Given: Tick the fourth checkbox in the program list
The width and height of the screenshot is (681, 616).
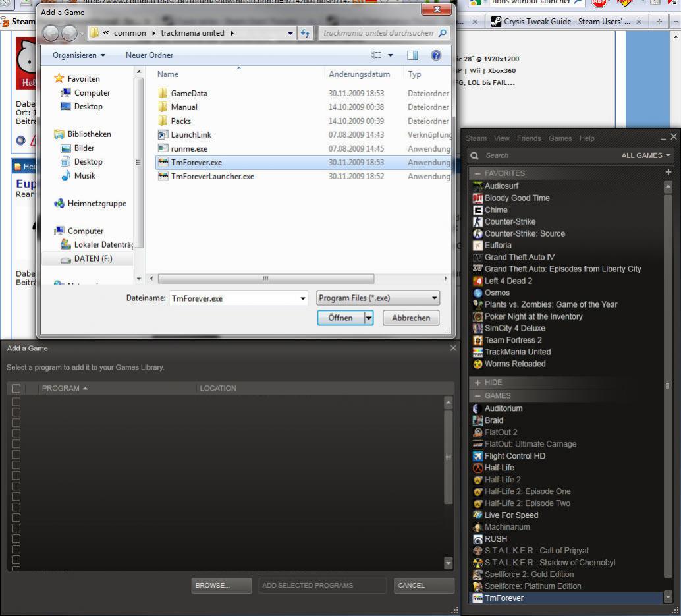Looking at the screenshot, I should coord(16,434).
